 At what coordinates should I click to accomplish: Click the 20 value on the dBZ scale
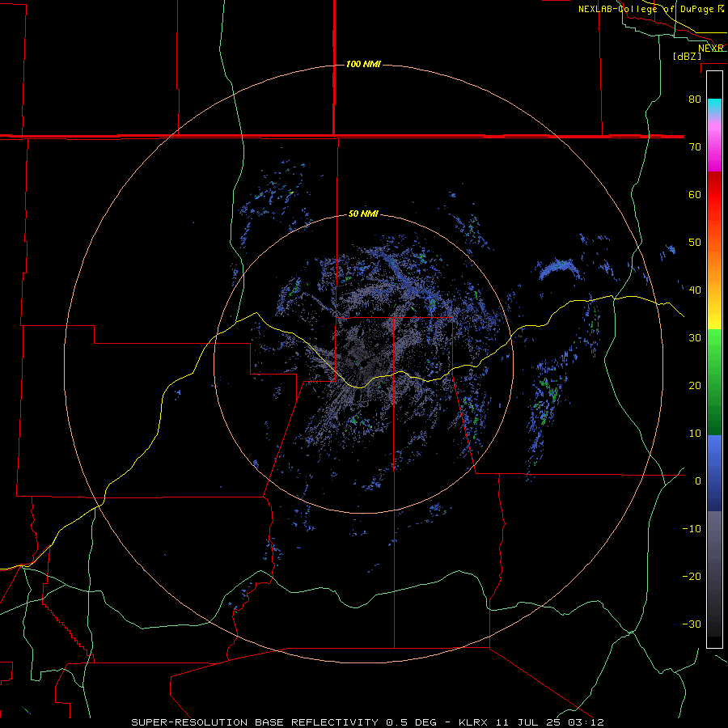[x=695, y=386]
